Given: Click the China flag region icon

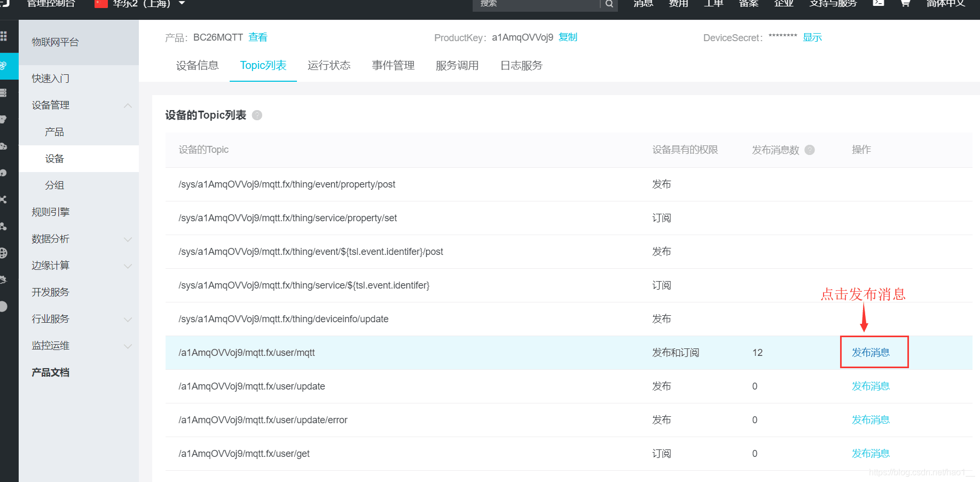Looking at the screenshot, I should [x=101, y=3].
